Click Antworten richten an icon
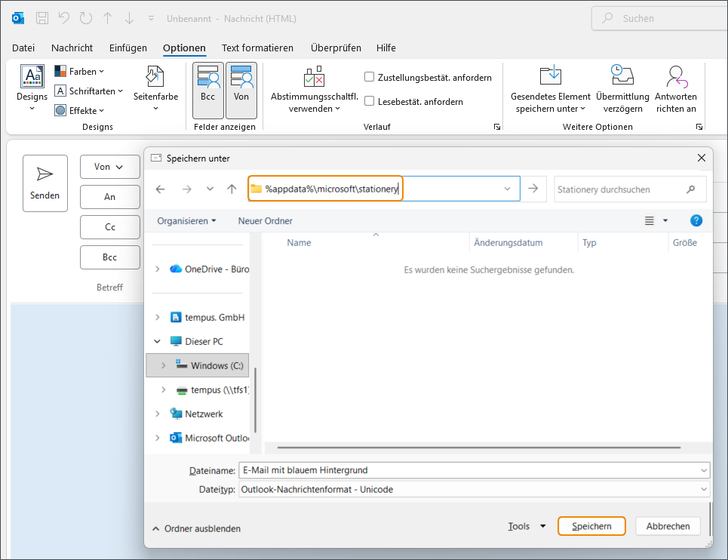Viewport: 728px width, 560px height. coord(675,77)
